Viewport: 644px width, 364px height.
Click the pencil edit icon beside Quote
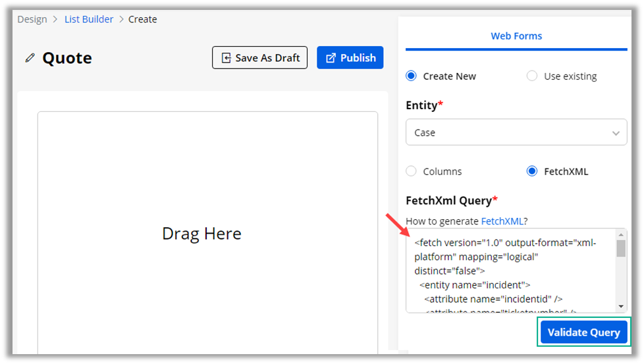30,58
